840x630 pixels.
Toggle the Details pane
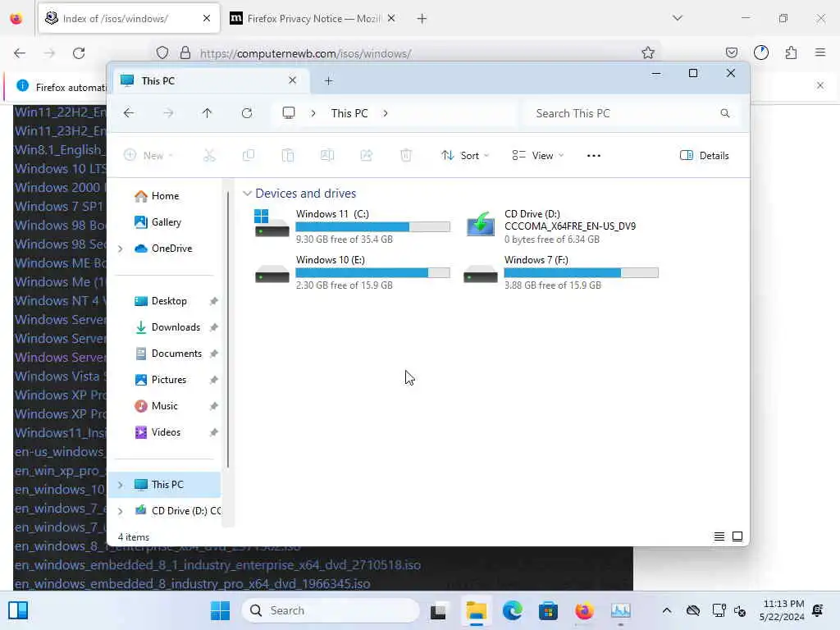pyautogui.click(x=705, y=155)
